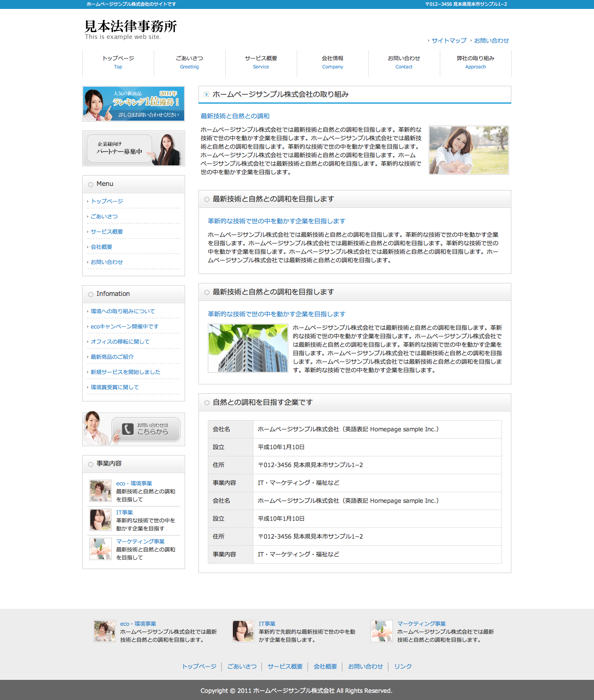Open the footer トップページ link
Screen dimensions: 594x700
pyautogui.click(x=199, y=666)
